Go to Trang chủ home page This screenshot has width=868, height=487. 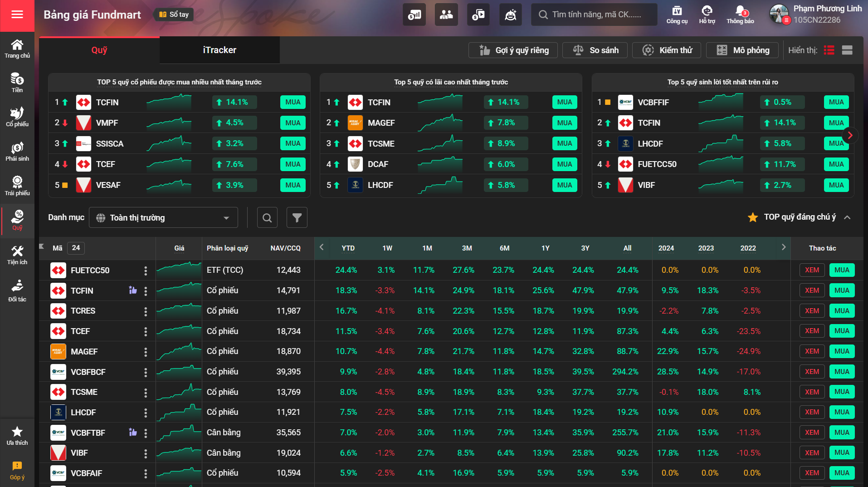click(x=17, y=49)
